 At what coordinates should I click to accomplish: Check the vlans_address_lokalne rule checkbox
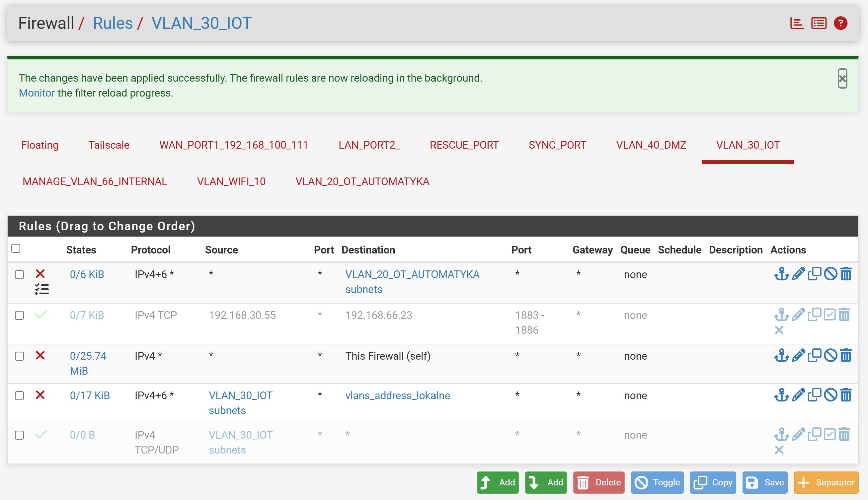click(x=20, y=395)
